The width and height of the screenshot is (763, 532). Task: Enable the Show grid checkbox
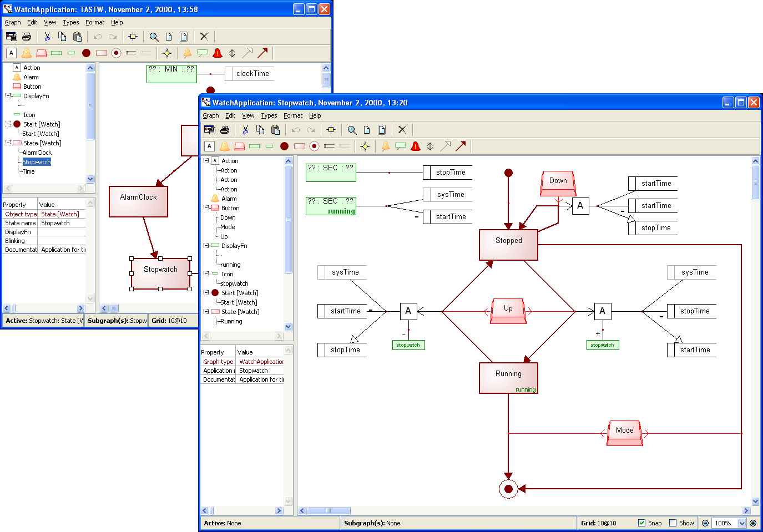coord(673,523)
